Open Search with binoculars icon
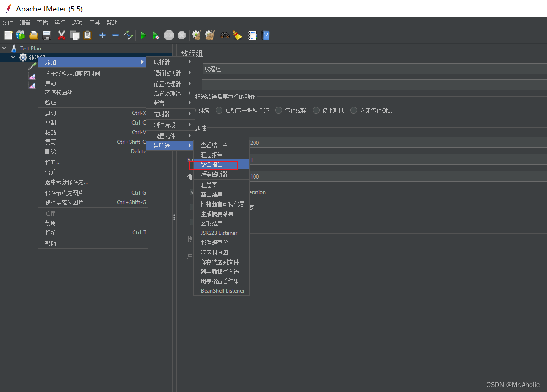 pyautogui.click(x=224, y=35)
